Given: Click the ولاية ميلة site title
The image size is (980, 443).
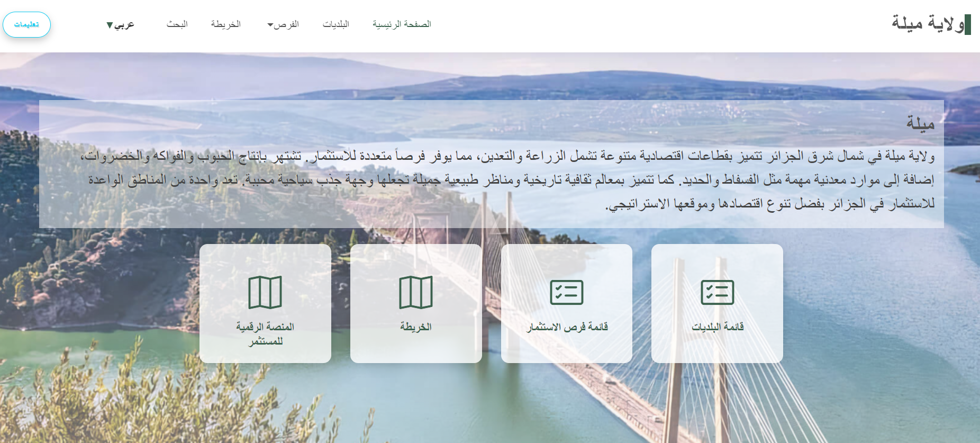Looking at the screenshot, I should [x=927, y=24].
